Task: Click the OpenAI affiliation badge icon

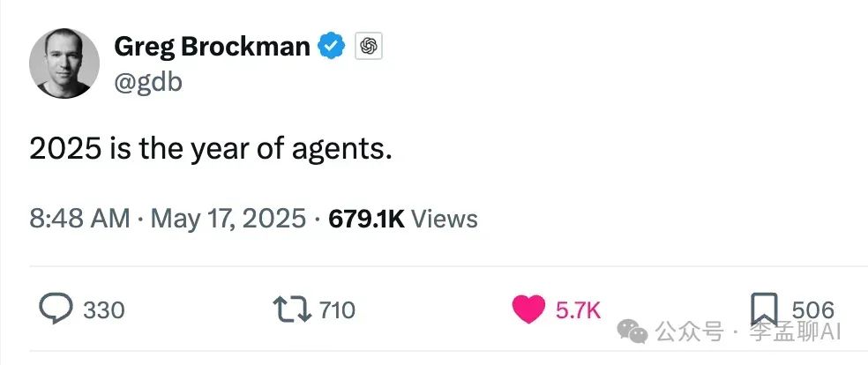Action: pos(369,47)
